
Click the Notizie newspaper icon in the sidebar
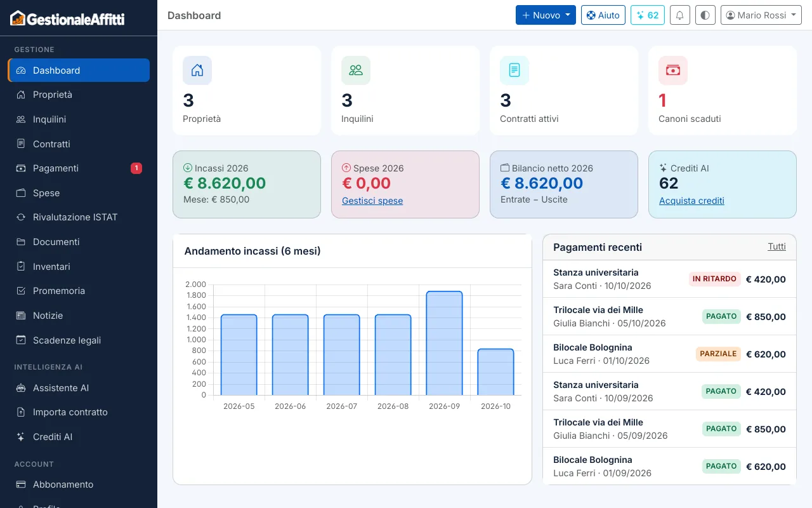(x=21, y=316)
